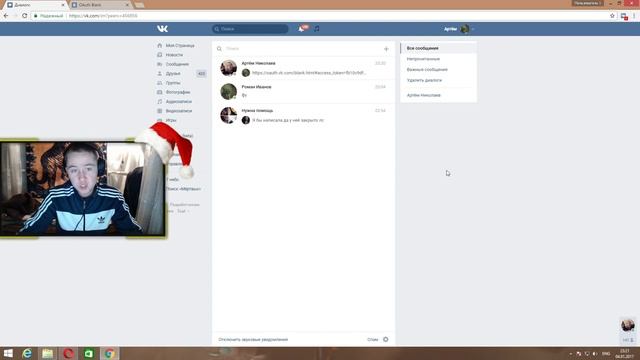This screenshot has width=640, height=360.
Task: Click the newspaper icon beside Новости
Action: click(x=160, y=55)
